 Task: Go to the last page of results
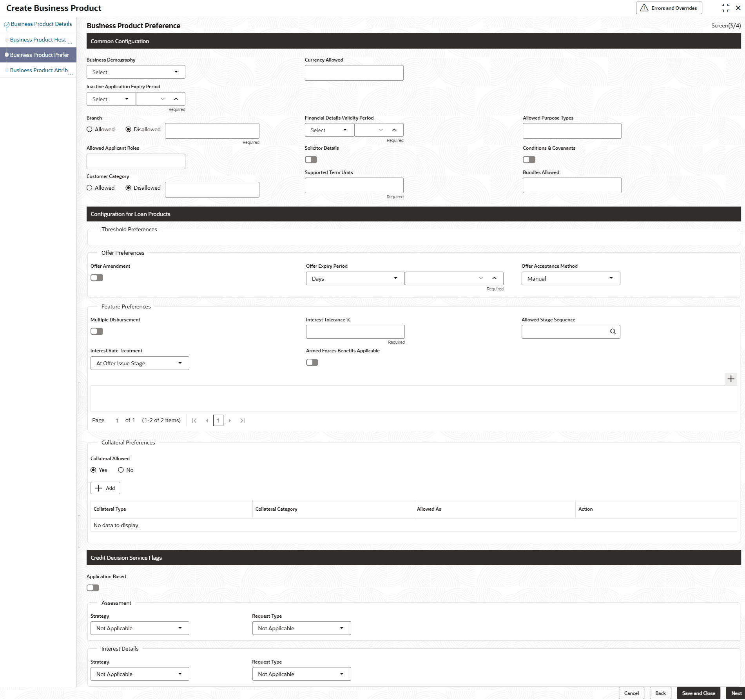click(x=243, y=421)
